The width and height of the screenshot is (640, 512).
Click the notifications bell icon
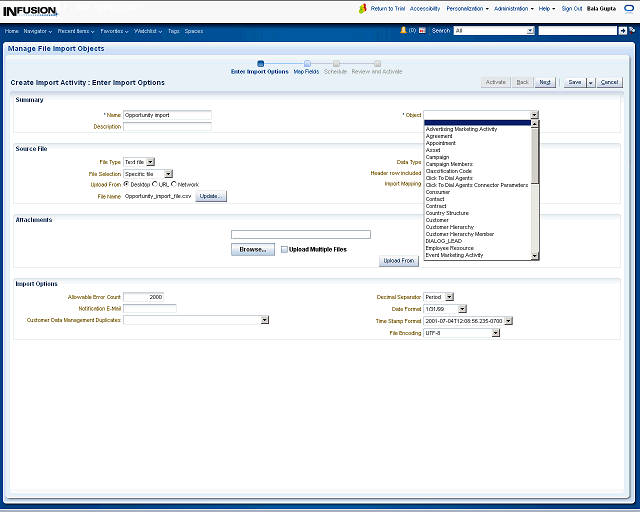coord(403,30)
